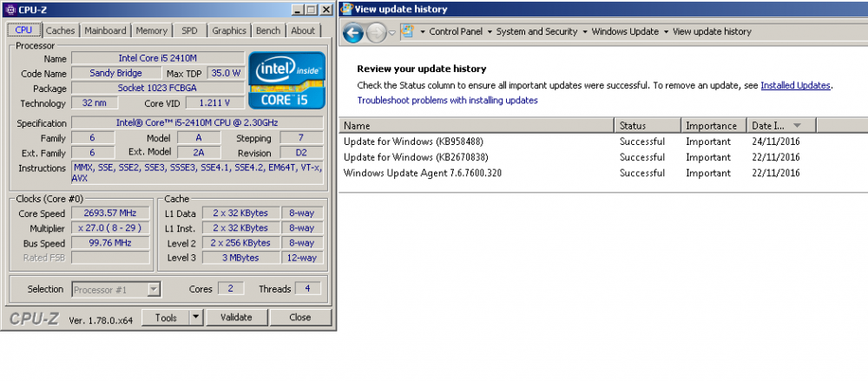Click the Windows Update icon in title bar

click(x=347, y=9)
